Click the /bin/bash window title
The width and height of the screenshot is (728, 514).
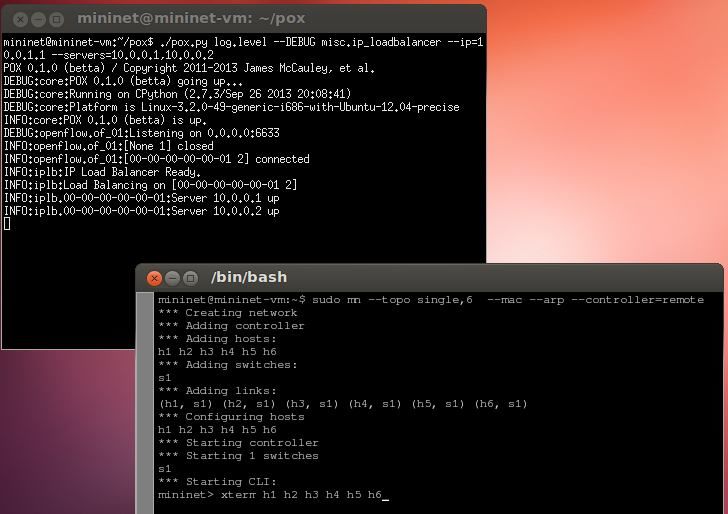click(249, 277)
